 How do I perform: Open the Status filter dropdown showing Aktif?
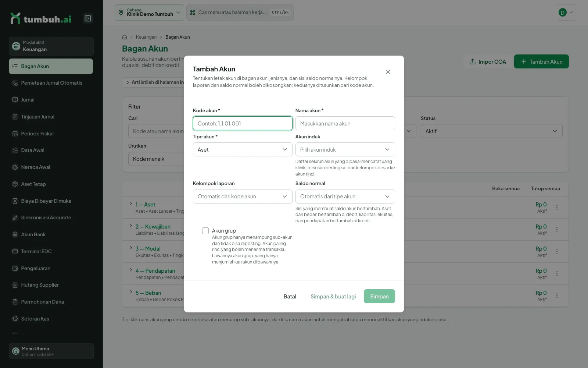491,131
